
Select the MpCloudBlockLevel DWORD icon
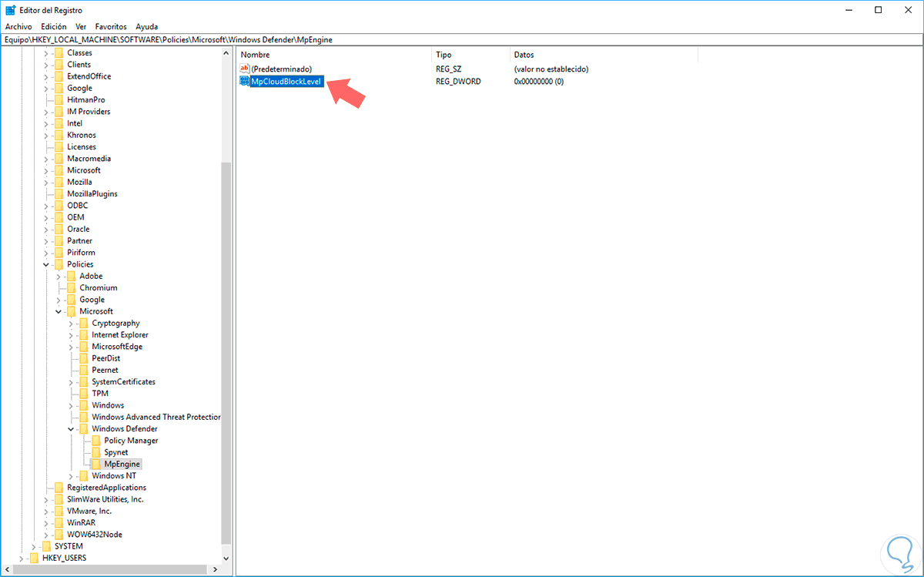coord(245,81)
